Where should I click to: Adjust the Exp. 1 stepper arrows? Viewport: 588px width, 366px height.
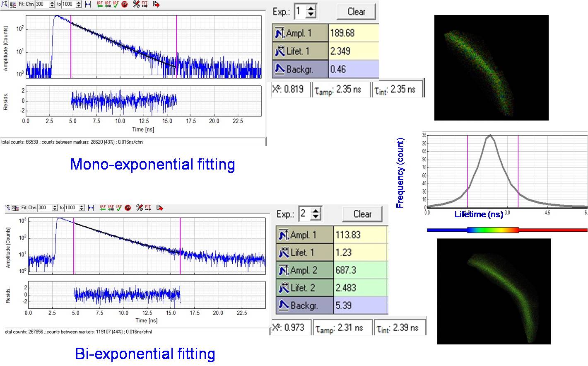click(311, 11)
